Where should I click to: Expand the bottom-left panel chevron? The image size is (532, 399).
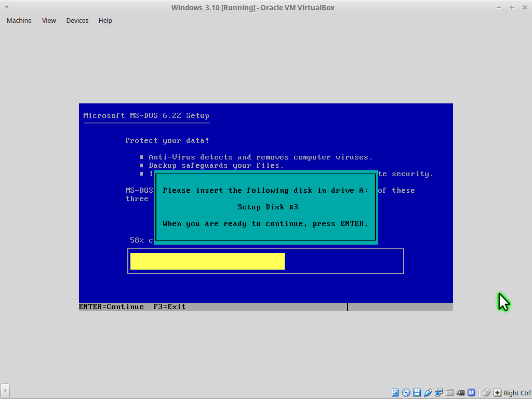click(5, 391)
